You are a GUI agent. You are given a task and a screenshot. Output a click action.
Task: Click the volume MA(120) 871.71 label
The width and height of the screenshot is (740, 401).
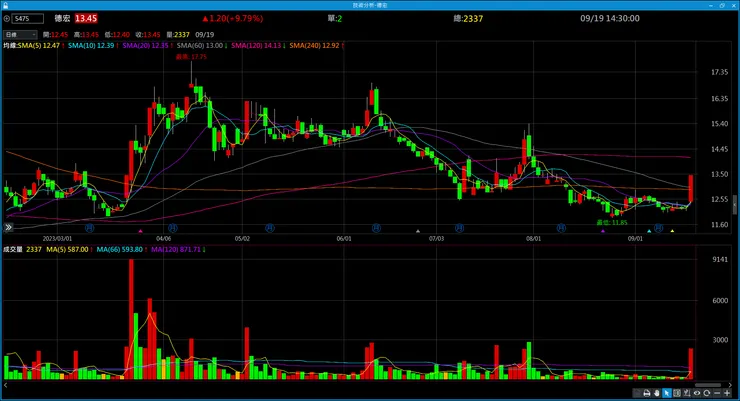click(x=176, y=250)
